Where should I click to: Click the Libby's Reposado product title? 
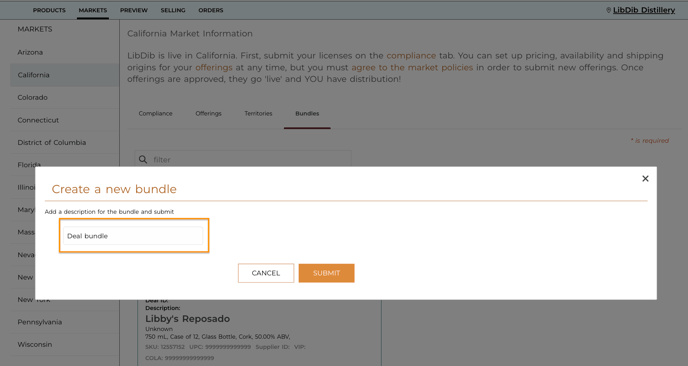click(187, 319)
